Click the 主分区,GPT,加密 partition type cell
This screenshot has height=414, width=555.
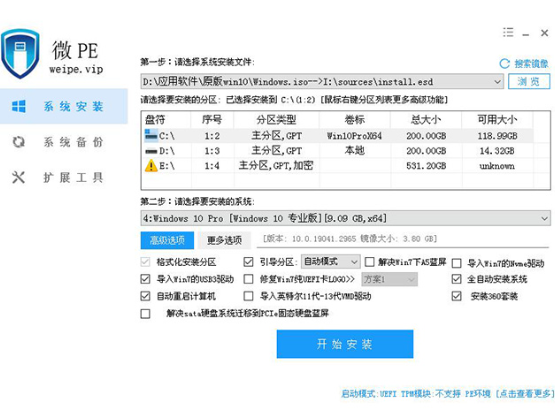276,166
